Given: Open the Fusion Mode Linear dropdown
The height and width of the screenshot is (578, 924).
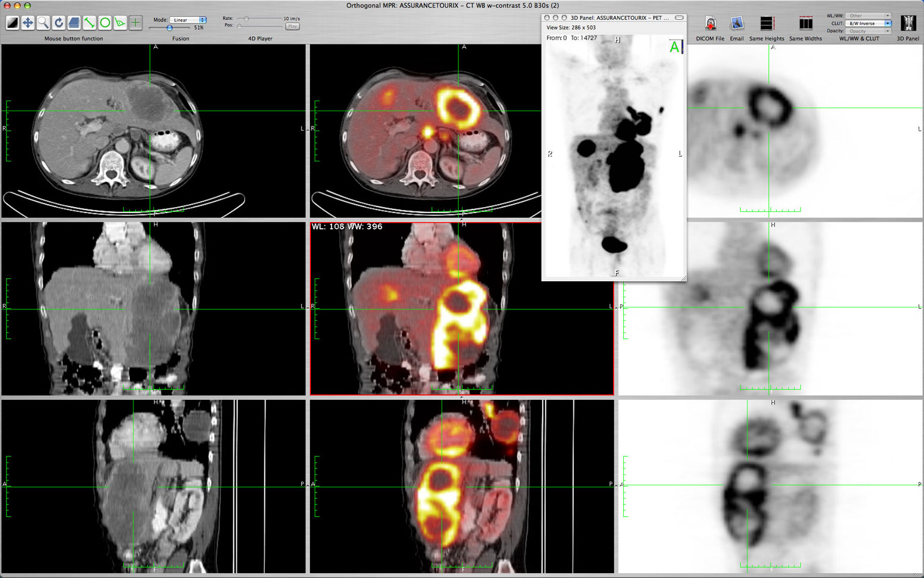Looking at the screenshot, I should [x=188, y=20].
